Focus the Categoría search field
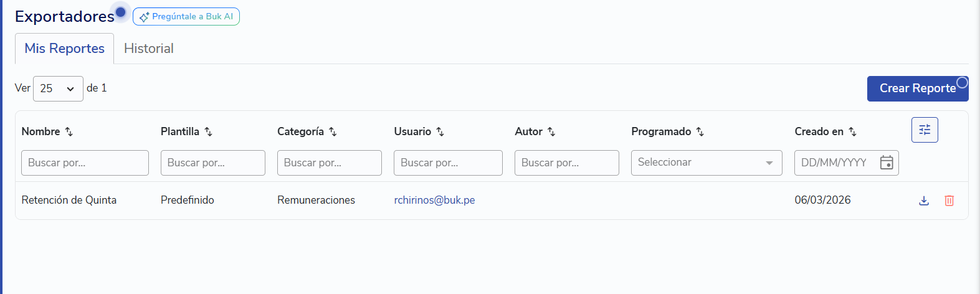 [x=329, y=163]
